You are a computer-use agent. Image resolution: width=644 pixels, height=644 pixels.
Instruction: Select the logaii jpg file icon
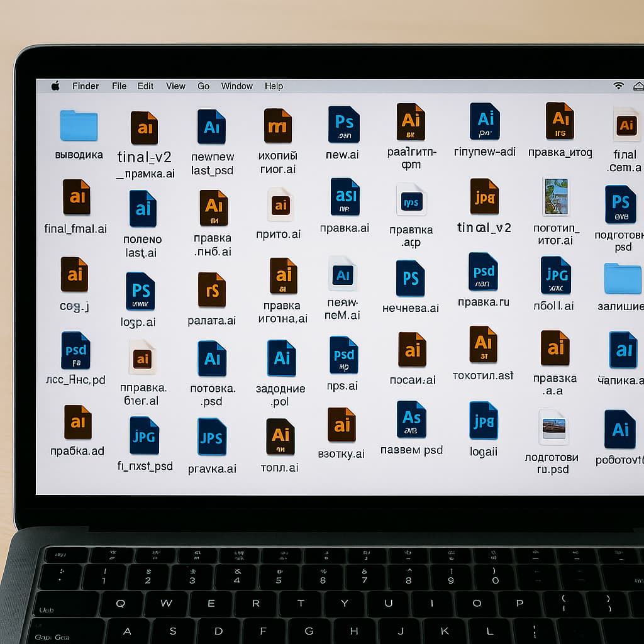pos(484,421)
